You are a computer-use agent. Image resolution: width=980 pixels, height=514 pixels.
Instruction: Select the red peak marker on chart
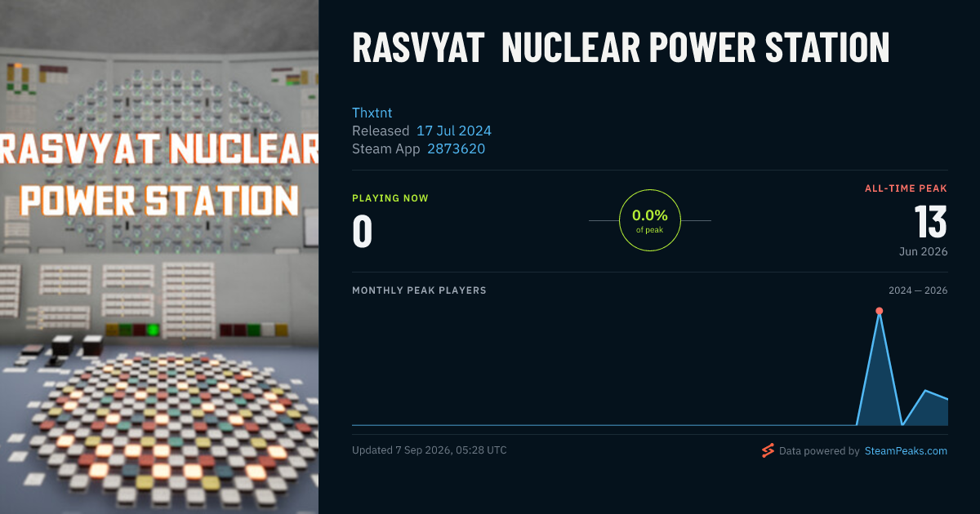[880, 311]
